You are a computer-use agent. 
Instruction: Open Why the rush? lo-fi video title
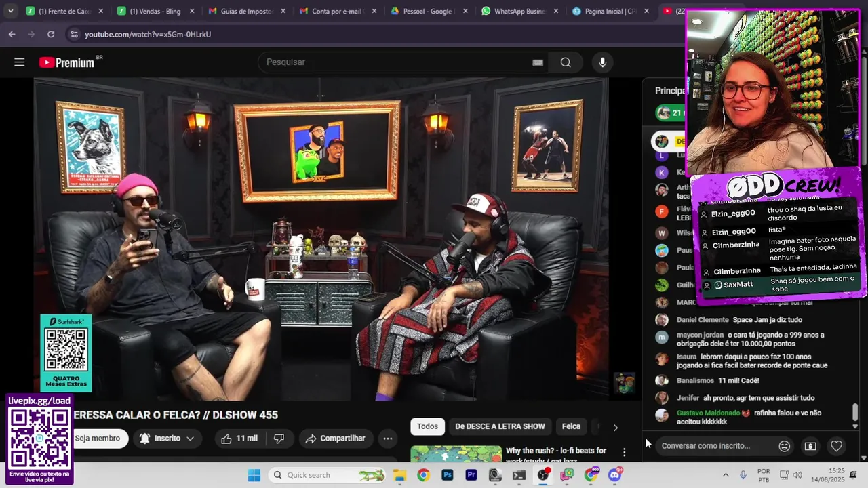pyautogui.click(x=556, y=454)
